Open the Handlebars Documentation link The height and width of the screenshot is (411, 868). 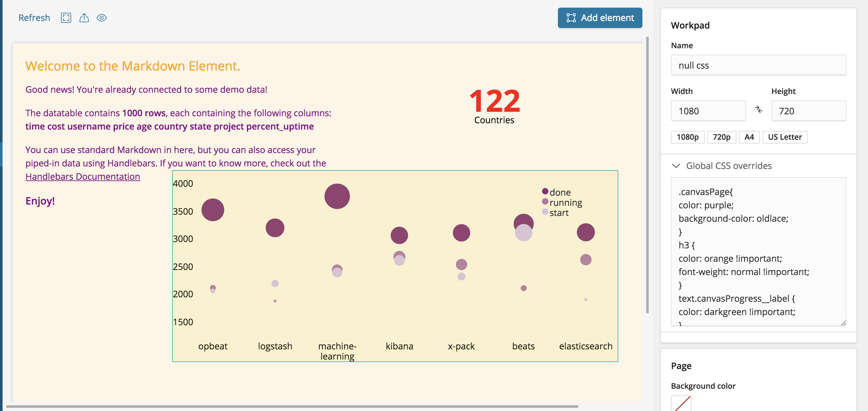point(83,177)
